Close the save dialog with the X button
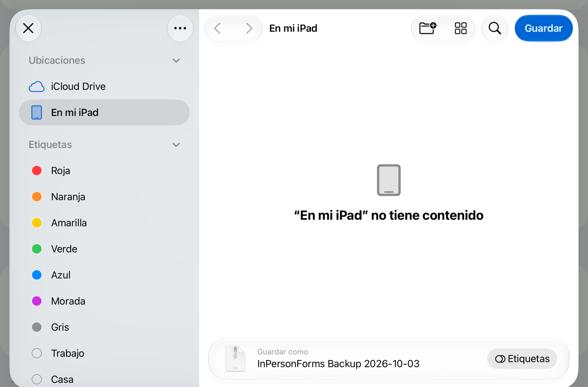Screen dimensions: 588x387 point(28,28)
